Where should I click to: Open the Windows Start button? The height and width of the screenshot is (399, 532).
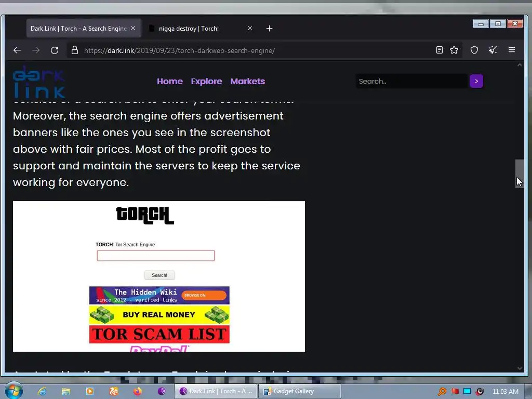click(x=14, y=391)
